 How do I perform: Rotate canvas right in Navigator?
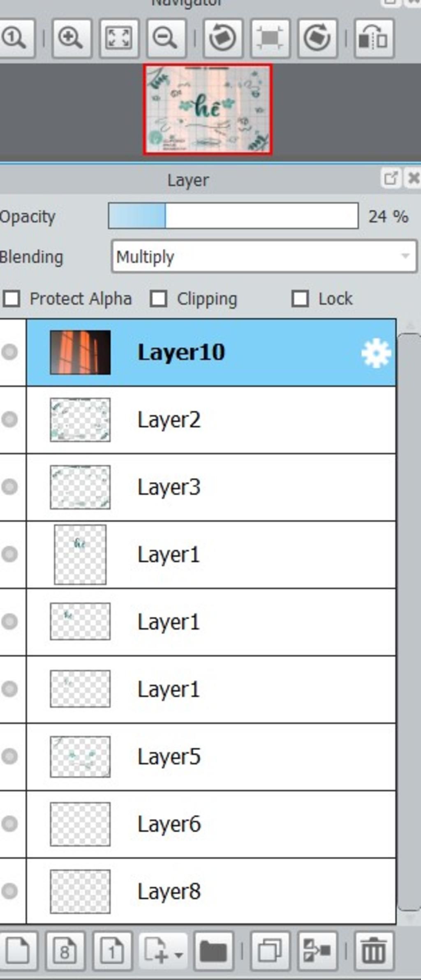pos(317,38)
